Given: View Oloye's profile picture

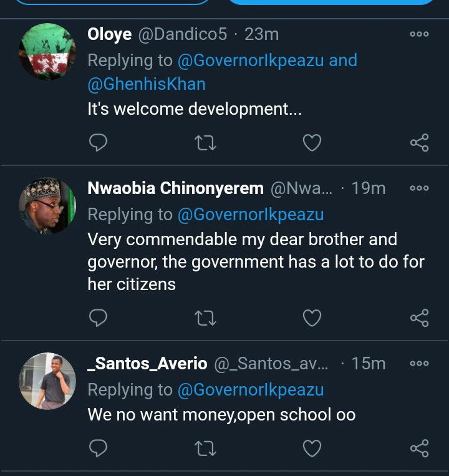Looking at the screenshot, I should tap(47, 52).
